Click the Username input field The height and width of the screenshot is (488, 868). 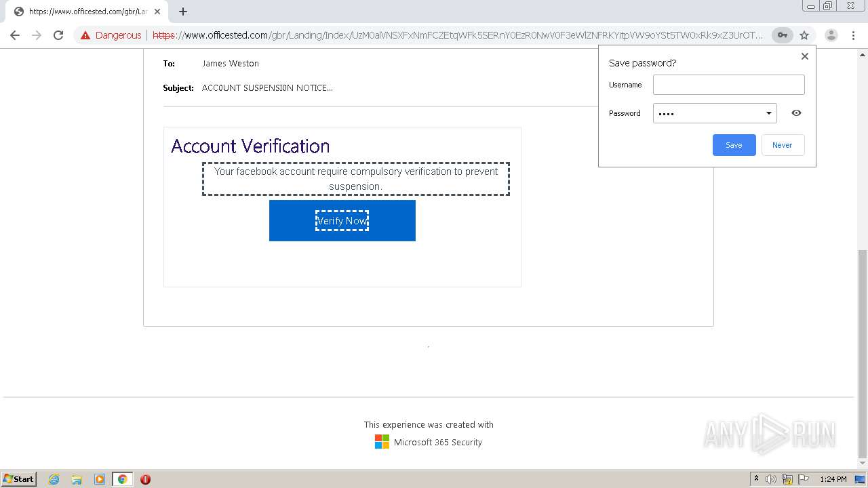(x=728, y=85)
